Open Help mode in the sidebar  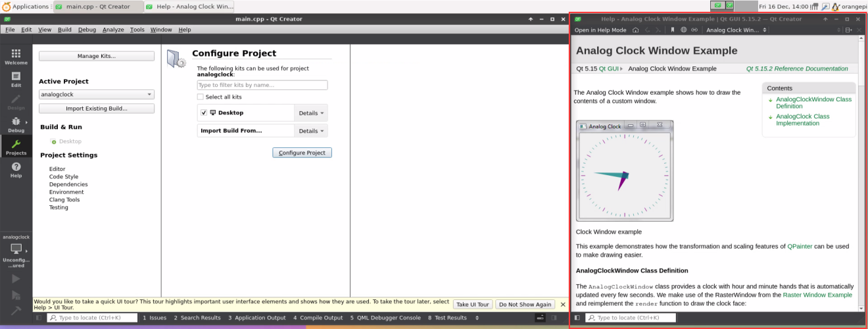16,170
